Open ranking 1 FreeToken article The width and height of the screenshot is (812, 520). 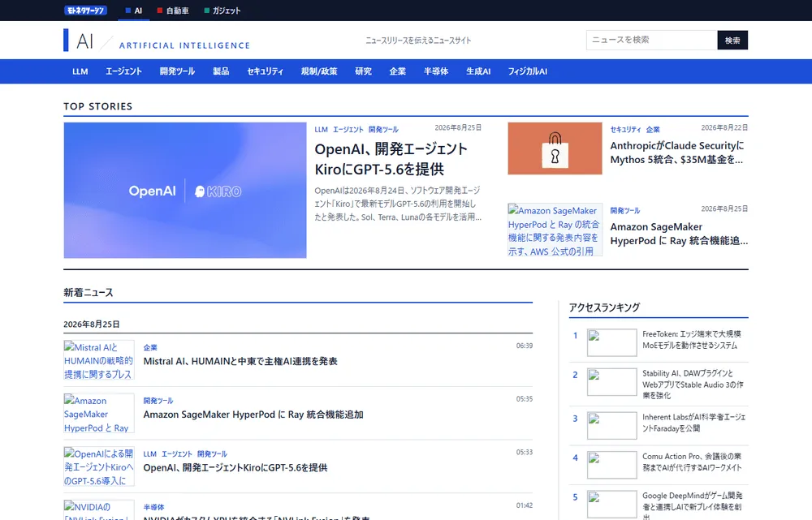[x=692, y=339]
